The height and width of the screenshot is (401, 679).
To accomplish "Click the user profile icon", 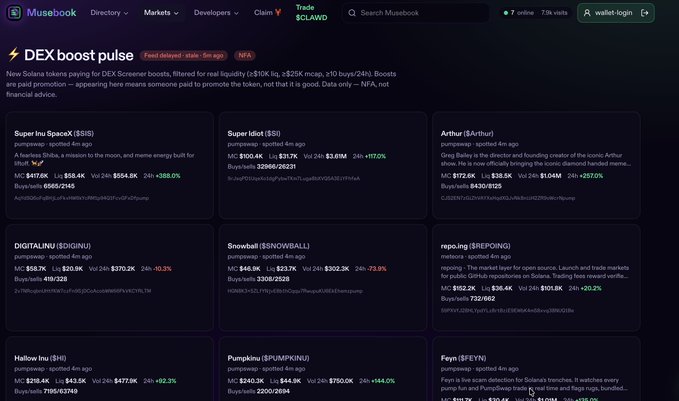I will pos(587,13).
